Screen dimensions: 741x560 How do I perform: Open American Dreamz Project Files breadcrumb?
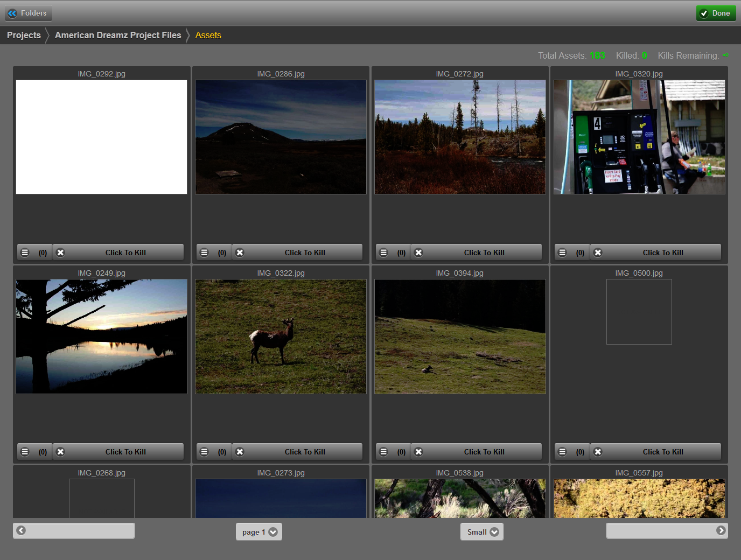coord(118,35)
